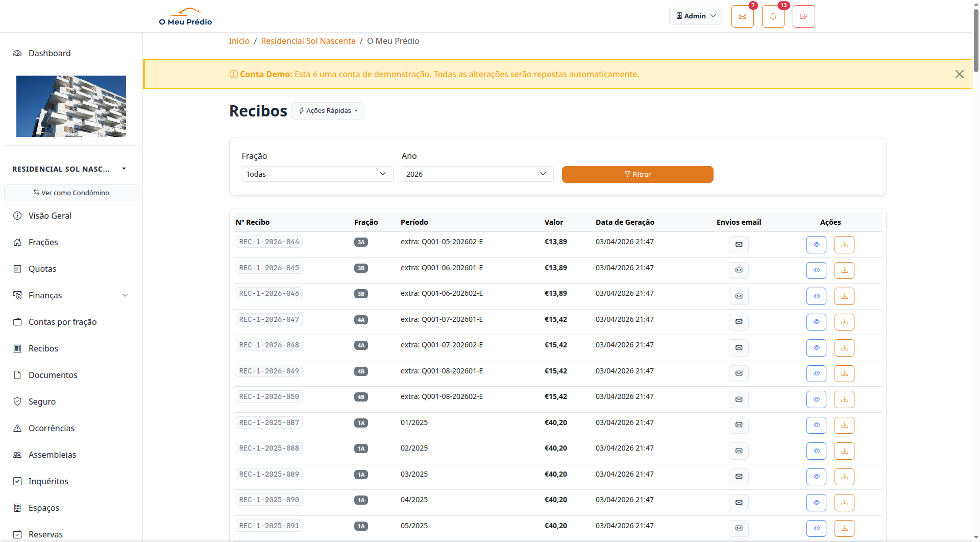
Task: View receipt REC-1-2025-087 with eye icon
Action: tap(816, 425)
